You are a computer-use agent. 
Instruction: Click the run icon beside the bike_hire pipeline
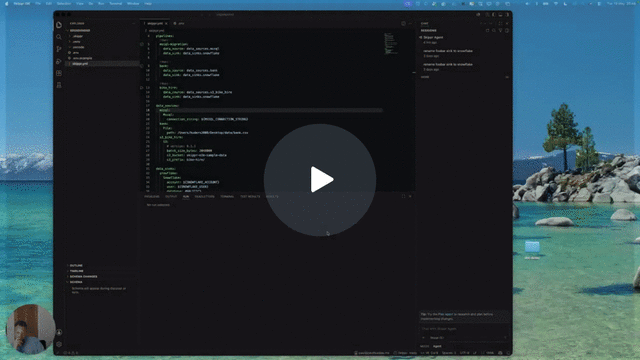point(142,87)
